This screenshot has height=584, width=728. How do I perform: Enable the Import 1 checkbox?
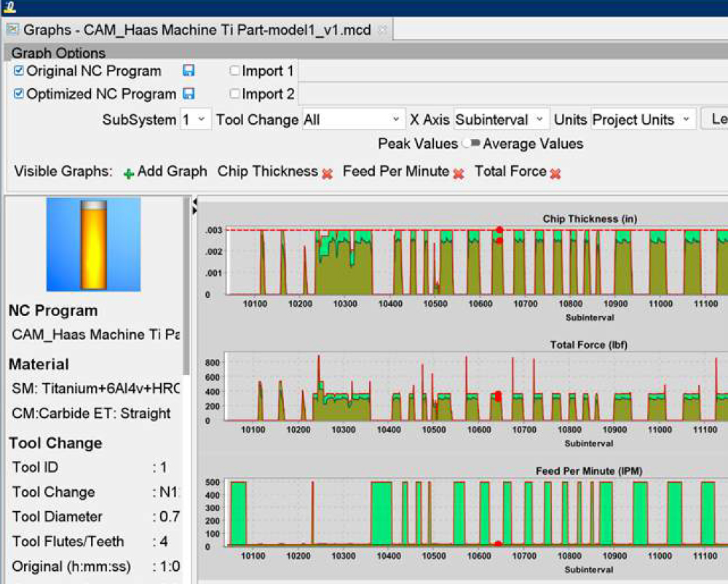pyautogui.click(x=234, y=71)
